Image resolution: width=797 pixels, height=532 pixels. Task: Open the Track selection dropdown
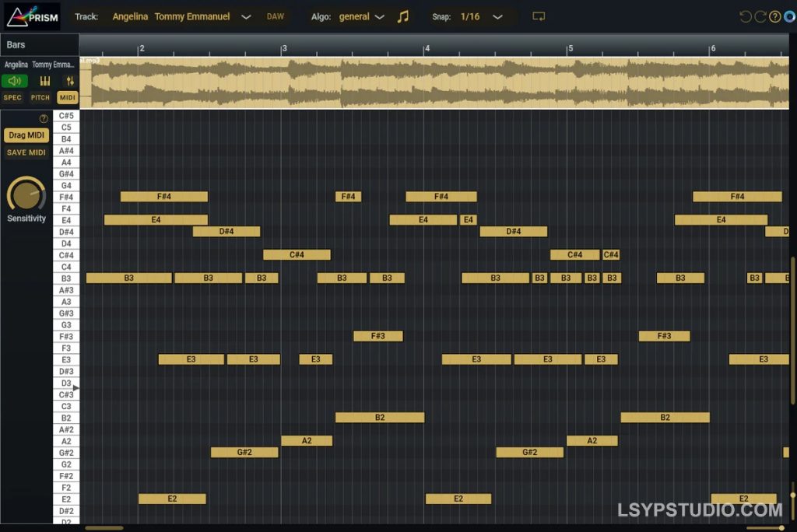coord(246,16)
